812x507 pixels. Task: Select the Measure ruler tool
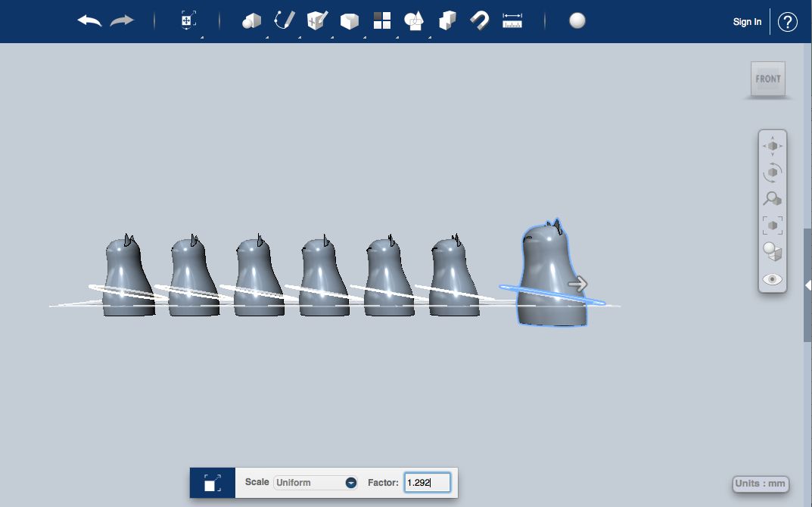coord(512,20)
